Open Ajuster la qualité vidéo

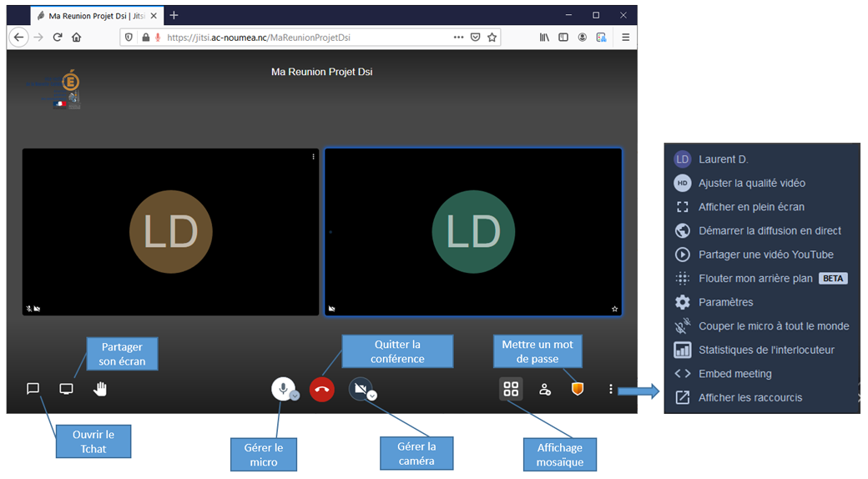coord(751,183)
